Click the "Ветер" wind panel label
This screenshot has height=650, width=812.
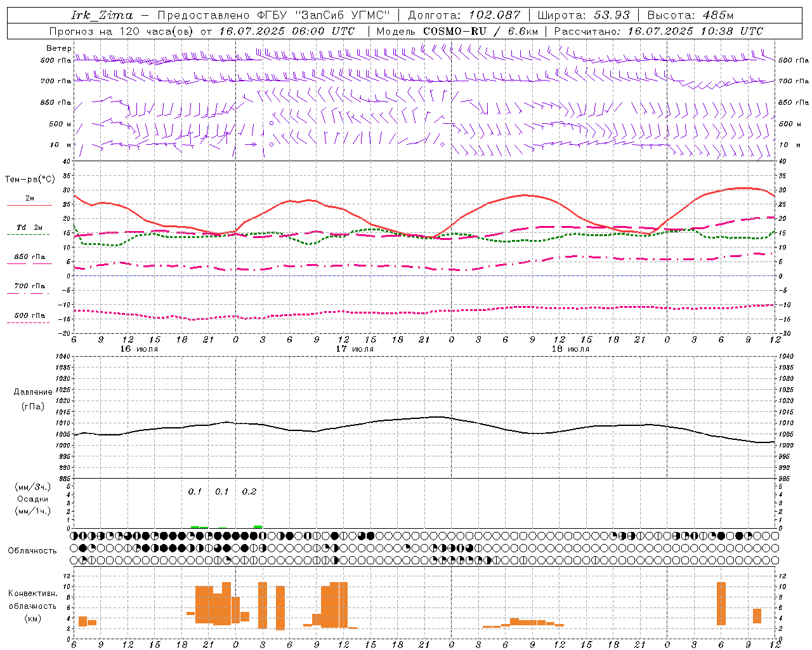tap(58, 48)
